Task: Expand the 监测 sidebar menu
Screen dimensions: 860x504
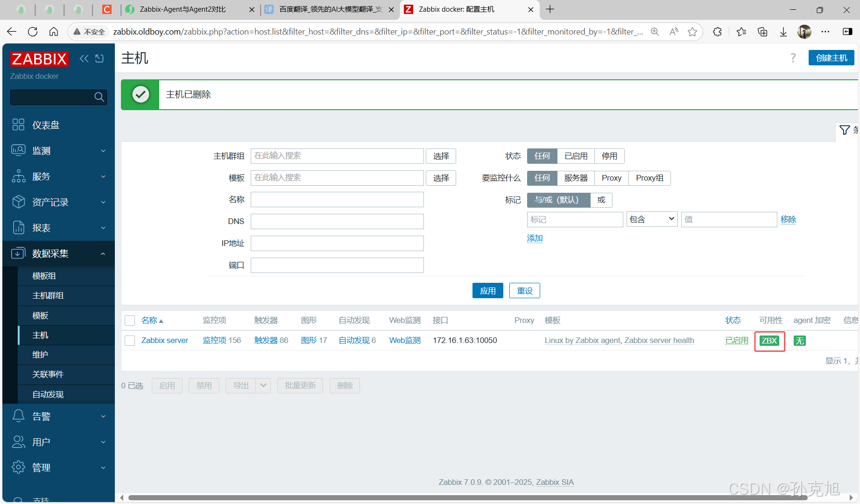Action: pyautogui.click(x=58, y=150)
